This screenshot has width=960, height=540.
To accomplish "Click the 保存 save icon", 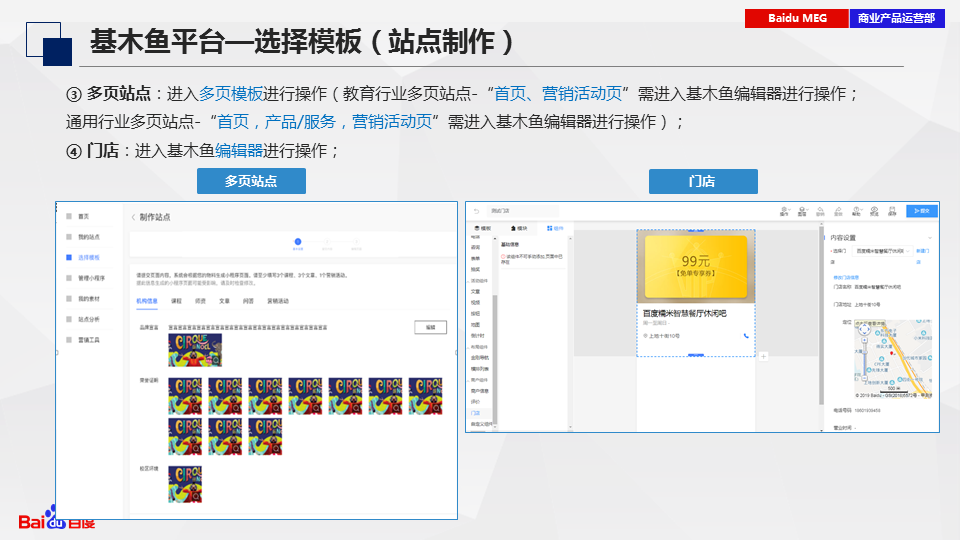I will coord(892,211).
